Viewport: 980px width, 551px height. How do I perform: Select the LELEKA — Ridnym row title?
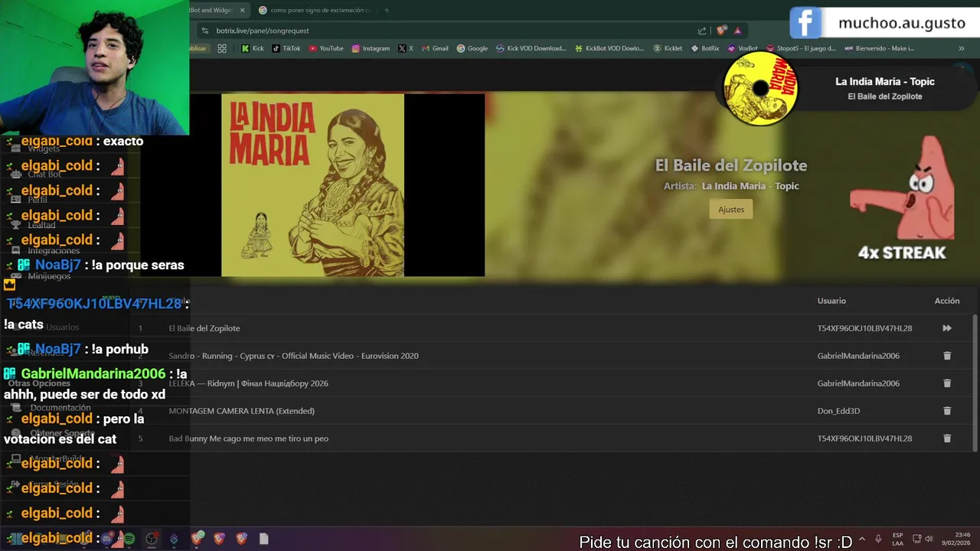click(248, 383)
